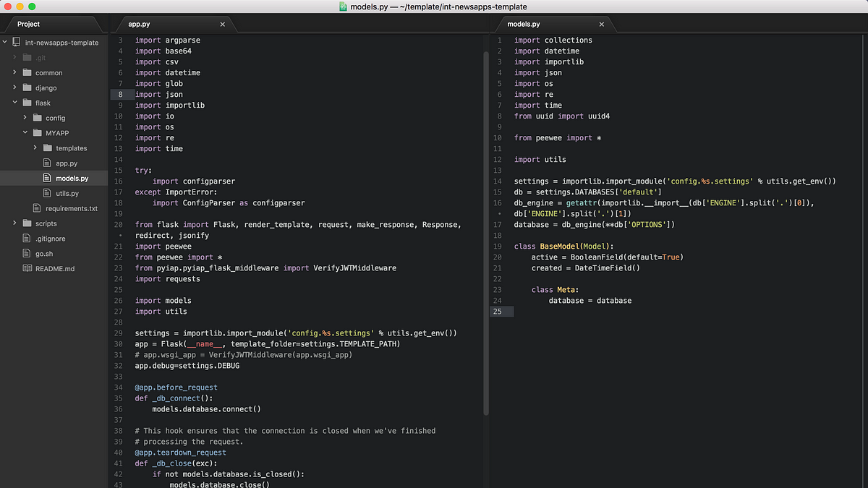Expand the django folder
This screenshot has width=868, height=488.
(x=14, y=88)
